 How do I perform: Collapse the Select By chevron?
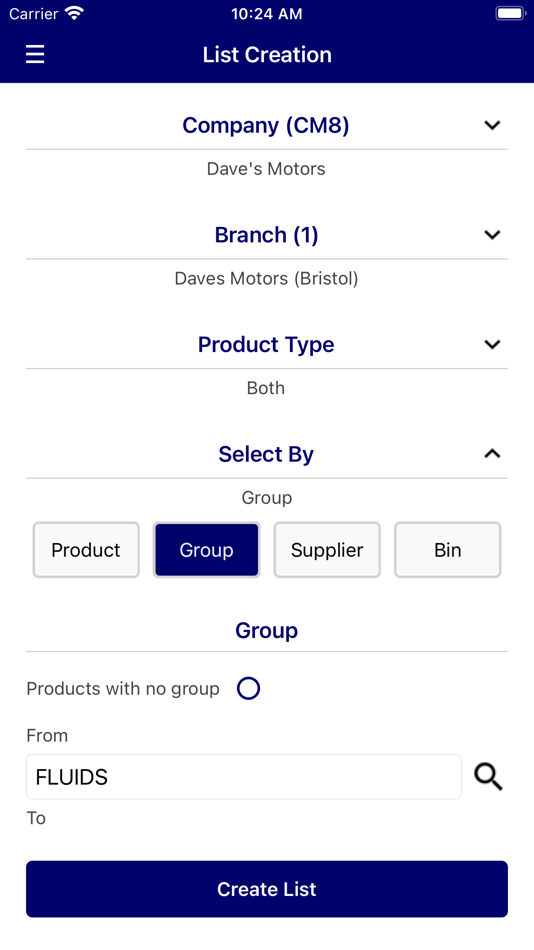(x=492, y=454)
